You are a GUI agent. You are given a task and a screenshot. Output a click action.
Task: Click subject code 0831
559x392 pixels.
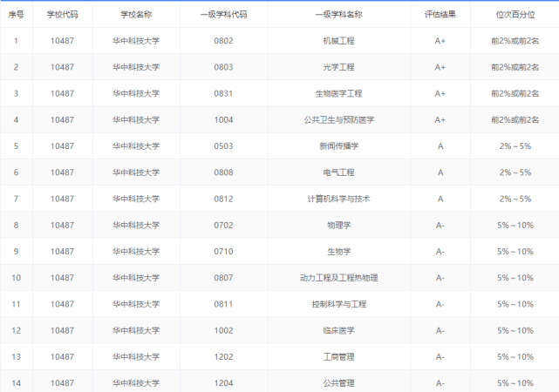click(x=223, y=93)
